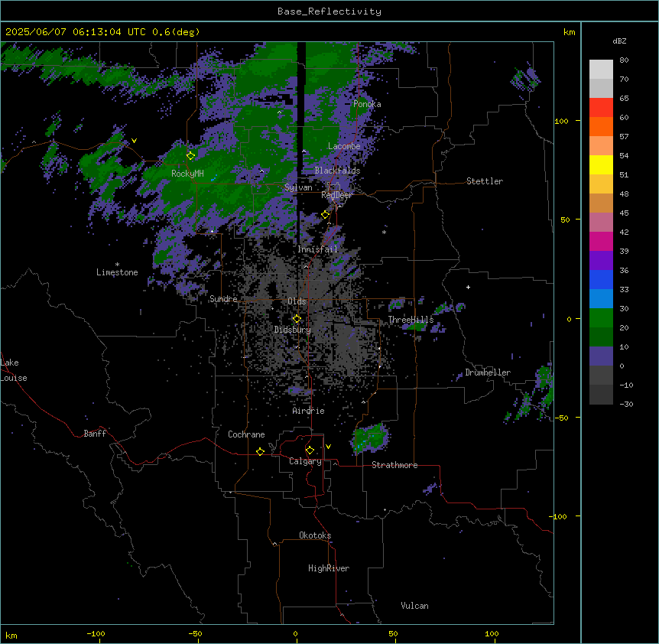Click the Vulcan city label
This screenshot has height=644, width=659.
point(415,606)
